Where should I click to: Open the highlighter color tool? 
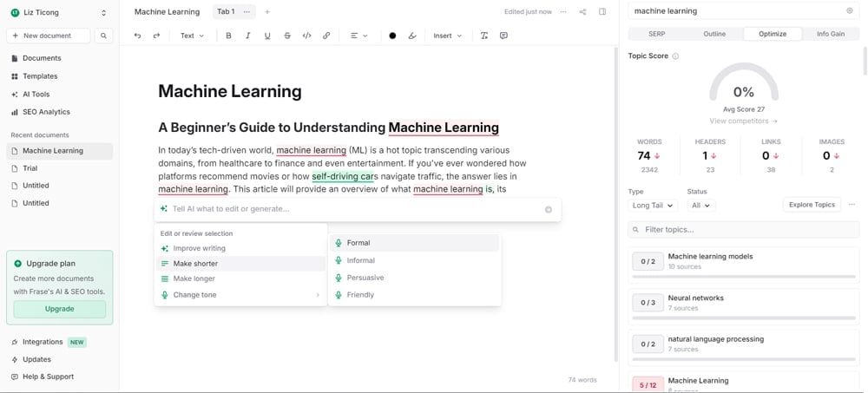pos(411,36)
